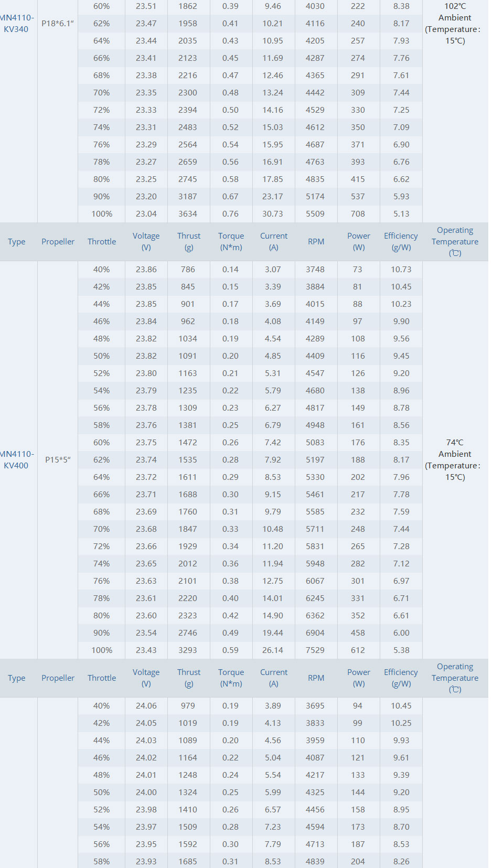Click RPM header above the 3695 value

click(316, 678)
